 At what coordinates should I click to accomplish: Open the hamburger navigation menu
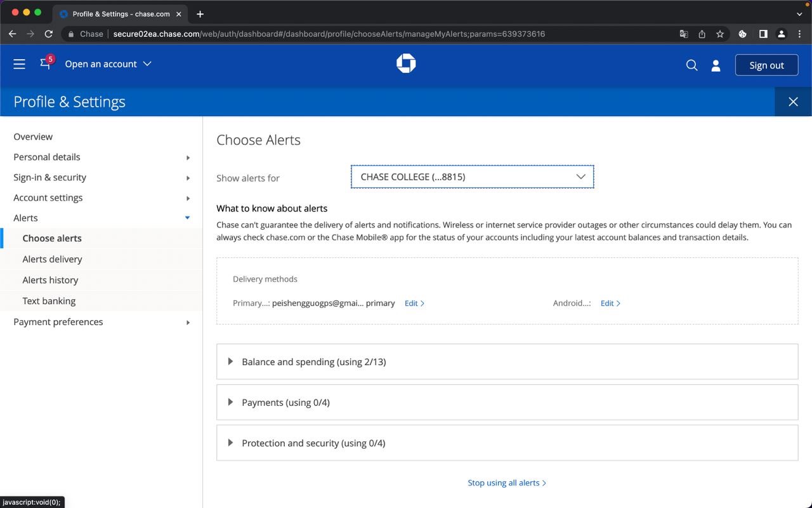19,64
